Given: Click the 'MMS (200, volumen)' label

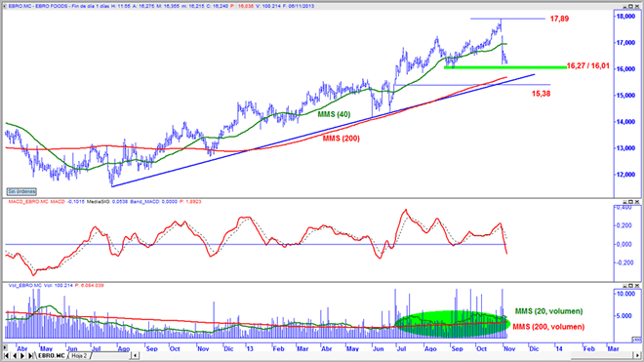Looking at the screenshot, I should click(548, 327).
